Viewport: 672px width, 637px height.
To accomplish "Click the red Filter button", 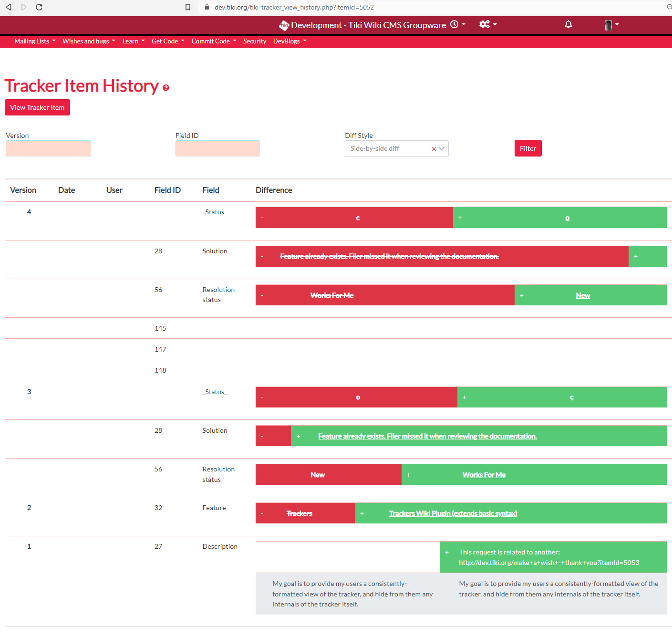I will (528, 148).
